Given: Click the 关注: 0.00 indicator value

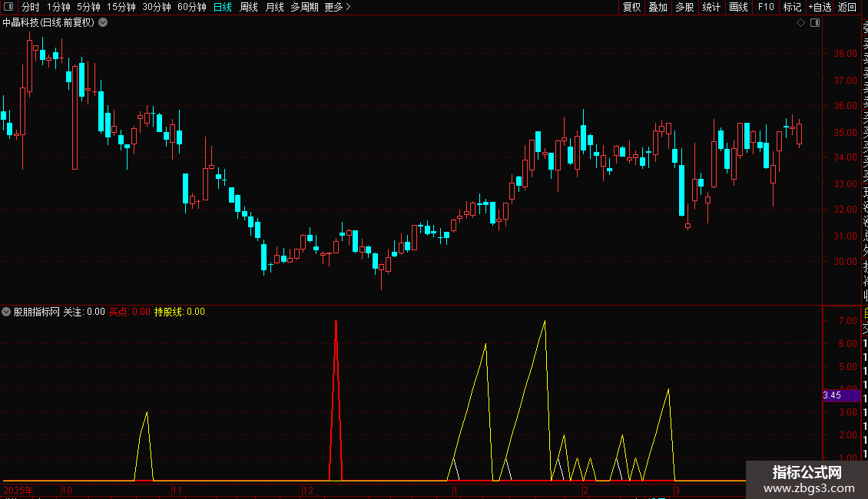Looking at the screenshot, I should (84, 312).
